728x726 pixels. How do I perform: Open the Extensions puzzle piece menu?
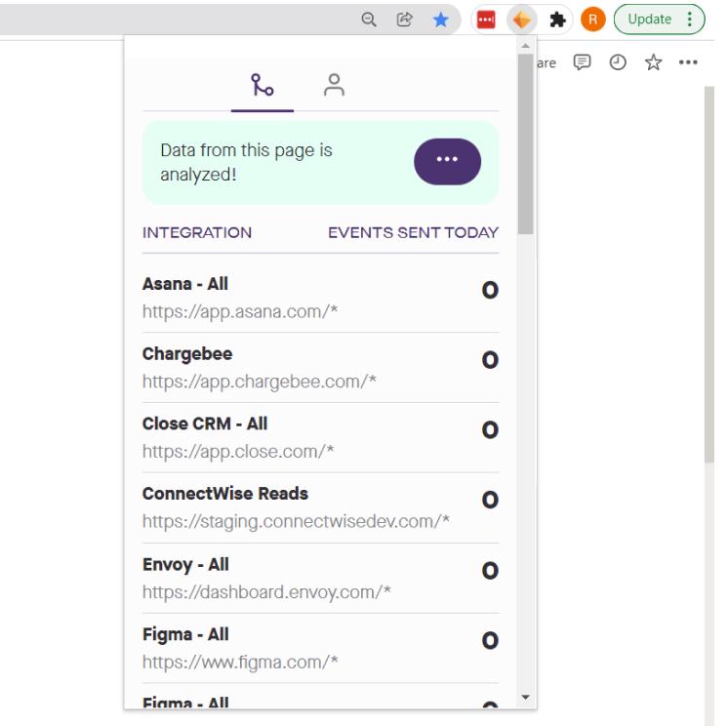[557, 20]
